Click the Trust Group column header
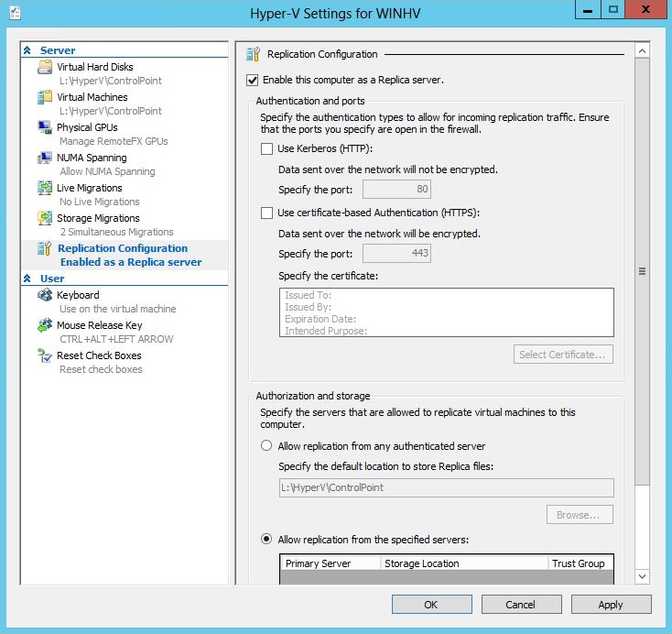The width and height of the screenshot is (672, 634). click(x=580, y=563)
